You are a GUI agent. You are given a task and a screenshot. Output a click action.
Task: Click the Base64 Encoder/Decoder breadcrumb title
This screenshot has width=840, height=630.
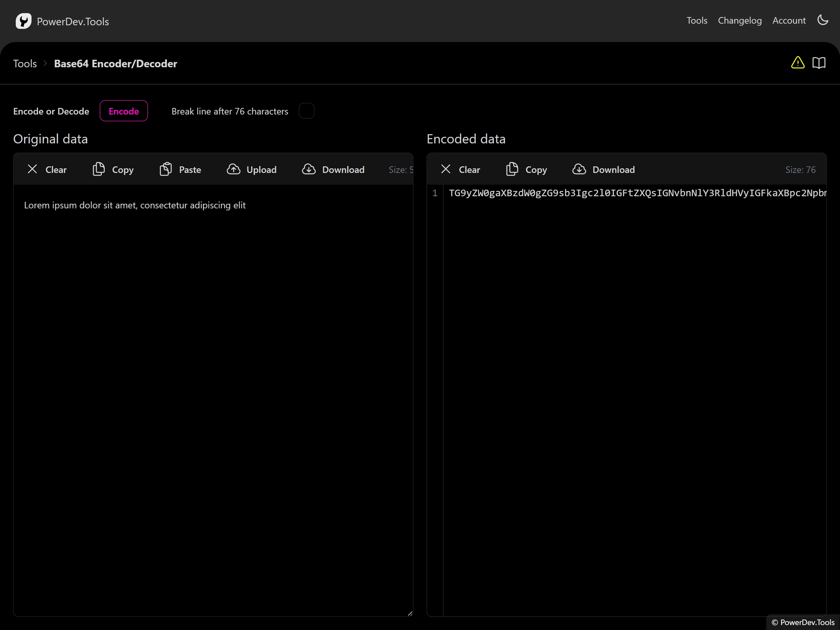click(115, 63)
